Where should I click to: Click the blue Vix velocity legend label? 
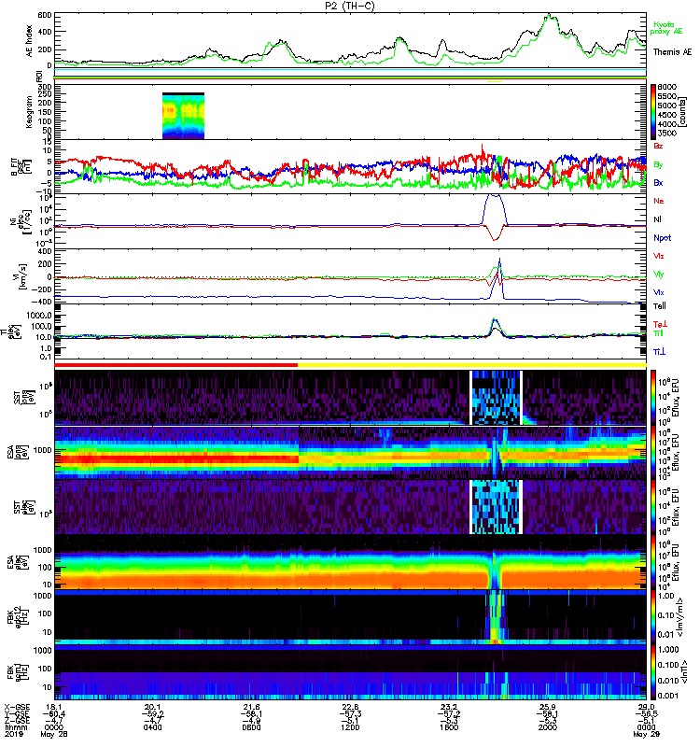658,292
